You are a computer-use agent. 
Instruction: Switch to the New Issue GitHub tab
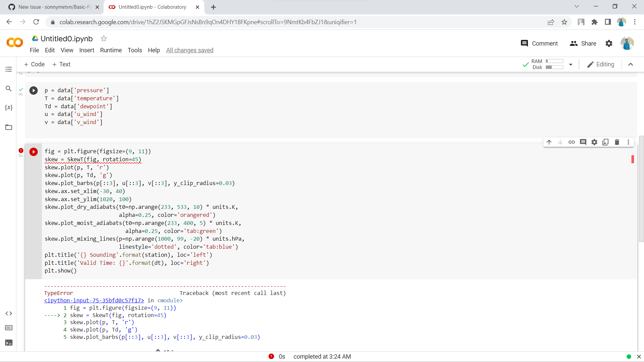(x=54, y=7)
